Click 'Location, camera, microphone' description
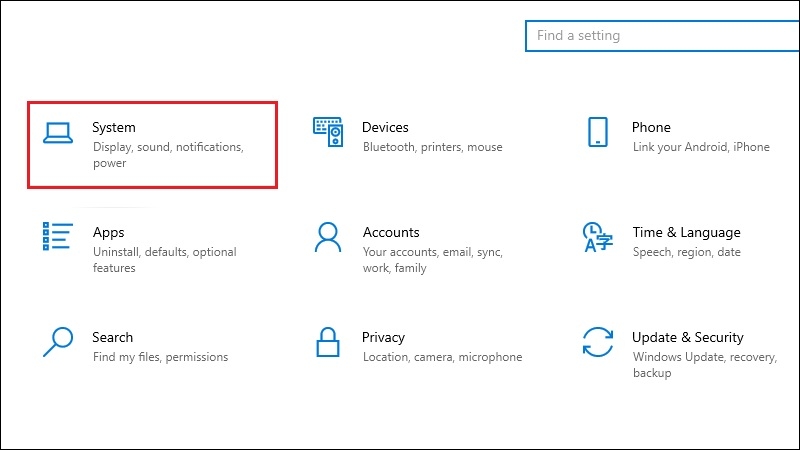800x450 pixels. pos(442,357)
